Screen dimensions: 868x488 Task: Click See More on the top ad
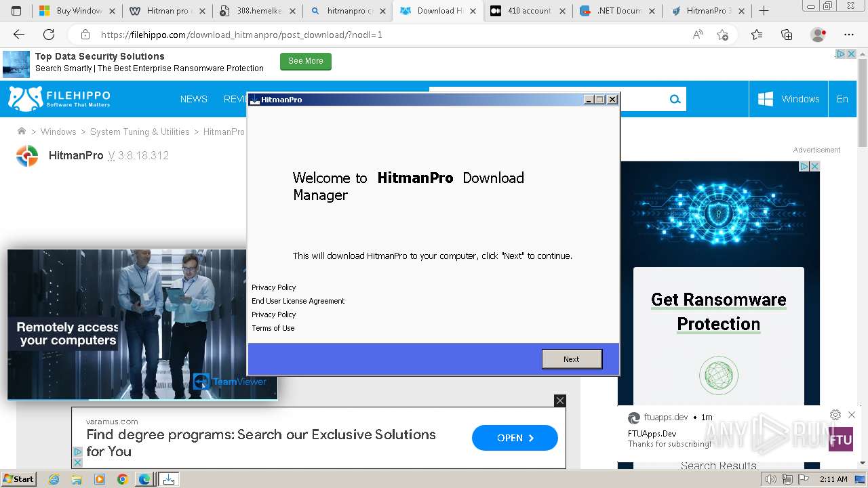[x=306, y=61]
